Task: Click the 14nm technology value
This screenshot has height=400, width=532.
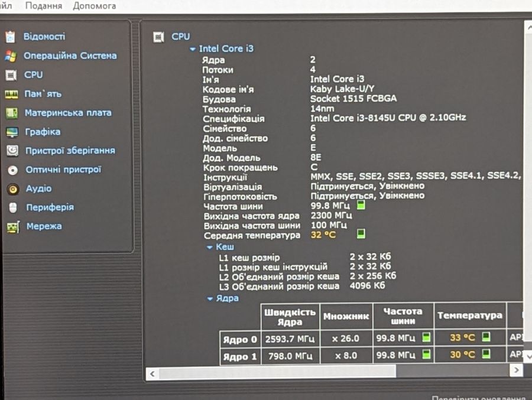Action: point(322,109)
